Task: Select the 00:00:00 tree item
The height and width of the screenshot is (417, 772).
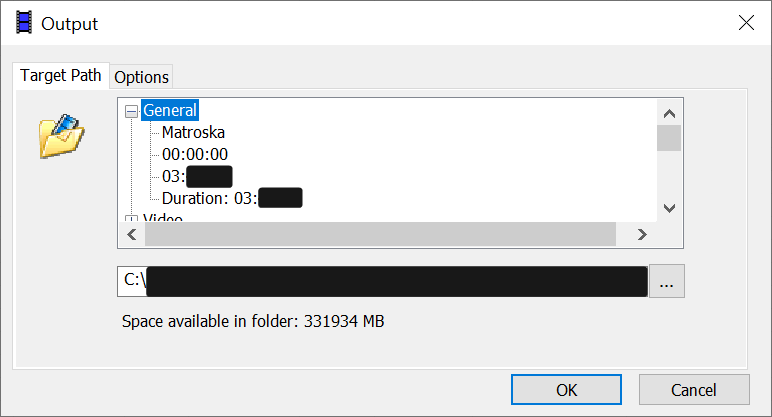Action: pyautogui.click(x=195, y=154)
